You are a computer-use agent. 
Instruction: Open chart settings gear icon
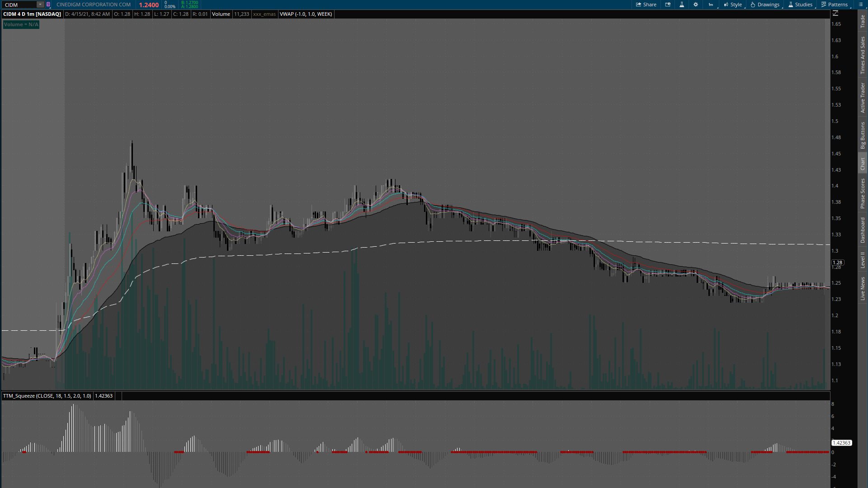[x=696, y=5]
